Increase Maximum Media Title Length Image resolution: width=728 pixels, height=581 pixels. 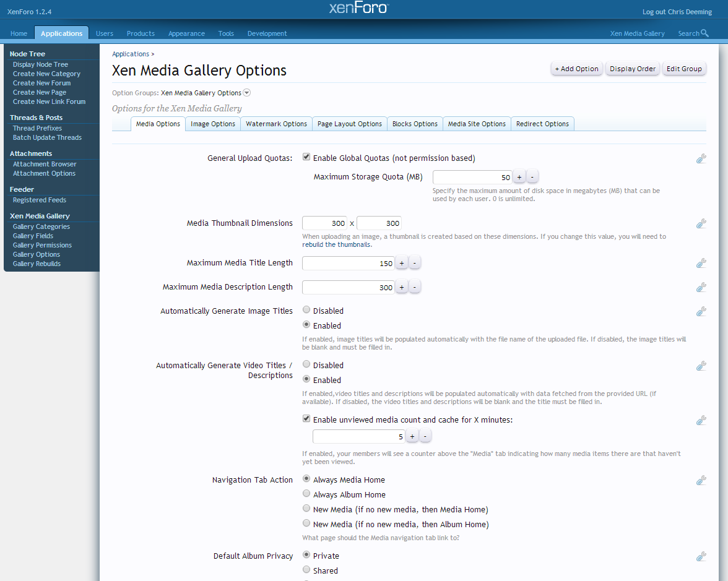pyautogui.click(x=402, y=263)
